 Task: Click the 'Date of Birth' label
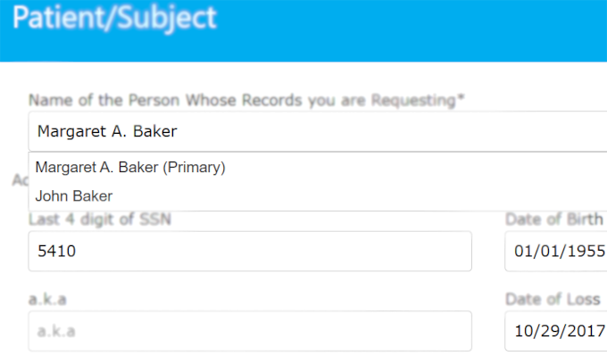[x=553, y=219]
